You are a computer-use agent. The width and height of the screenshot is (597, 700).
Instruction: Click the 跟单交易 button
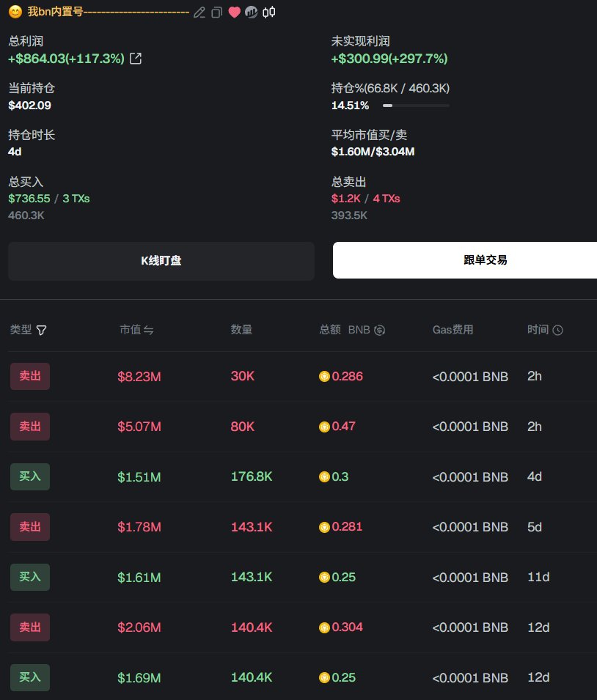(x=465, y=260)
